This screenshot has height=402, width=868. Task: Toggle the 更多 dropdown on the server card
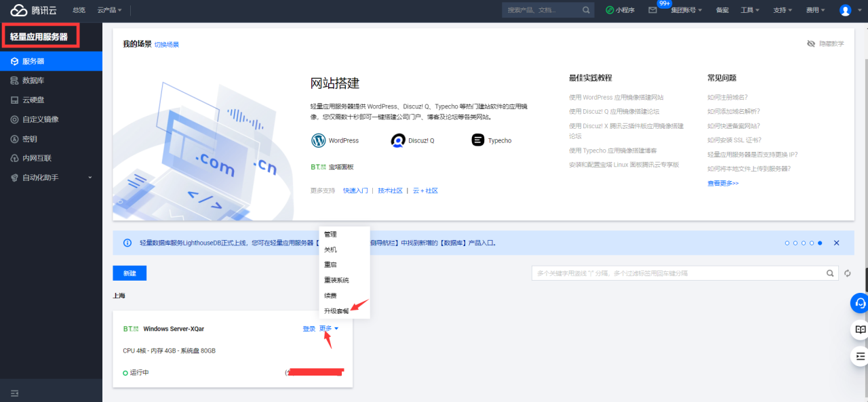(x=328, y=329)
